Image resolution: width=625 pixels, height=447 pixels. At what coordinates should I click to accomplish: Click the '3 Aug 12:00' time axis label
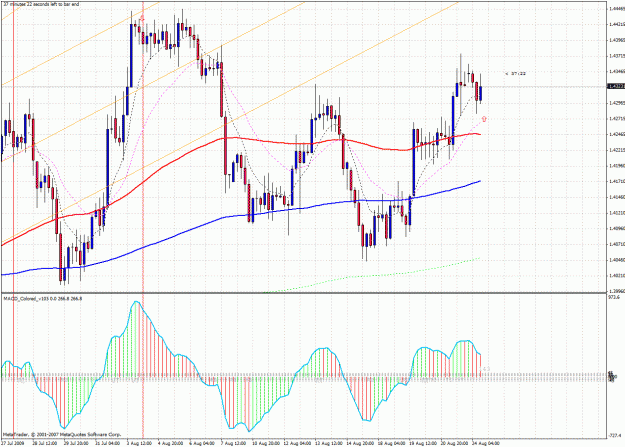click(139, 443)
